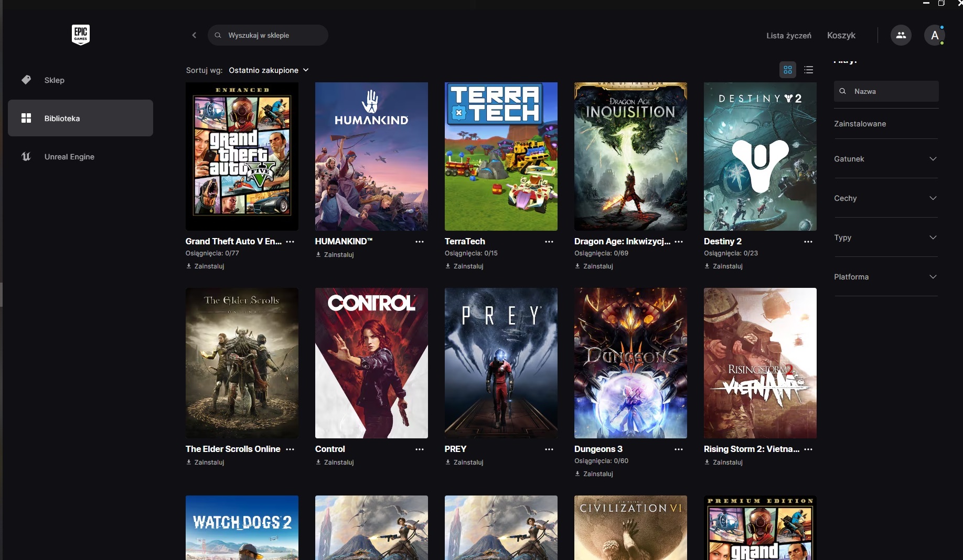963x560 pixels.
Task: Open the TerraTech cover art
Action: point(501,156)
